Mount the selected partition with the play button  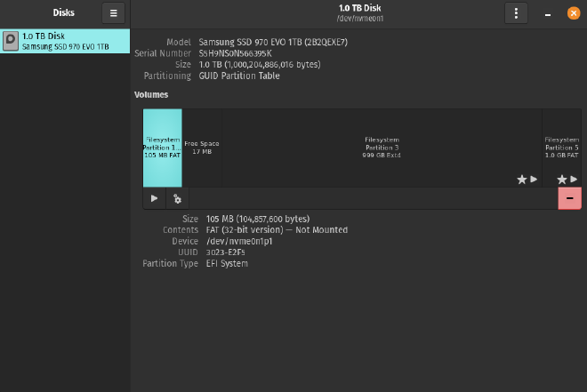click(154, 198)
